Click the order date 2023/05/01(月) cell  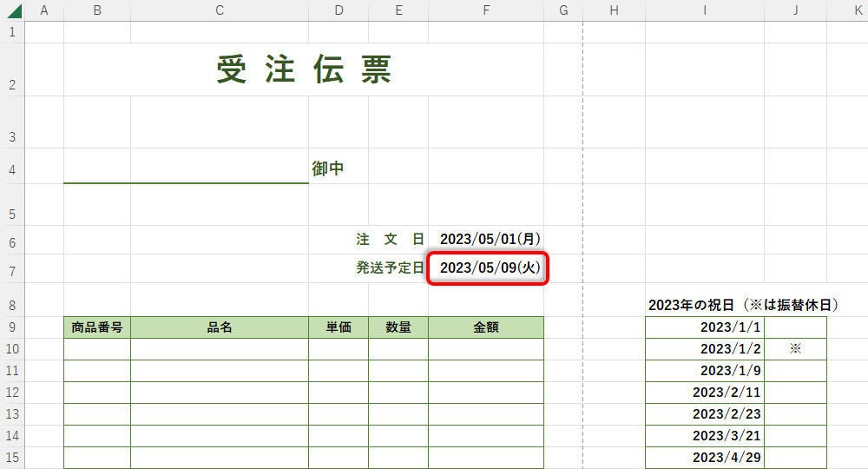(x=490, y=239)
